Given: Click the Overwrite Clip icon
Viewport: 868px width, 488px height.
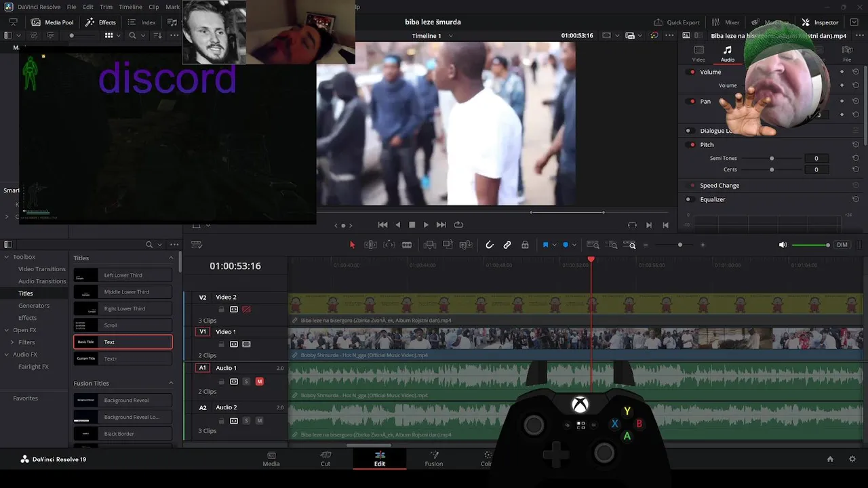Looking at the screenshot, I should click(x=448, y=245).
